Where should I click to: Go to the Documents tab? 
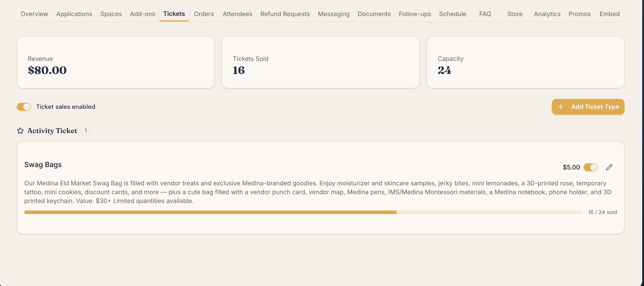coord(374,14)
